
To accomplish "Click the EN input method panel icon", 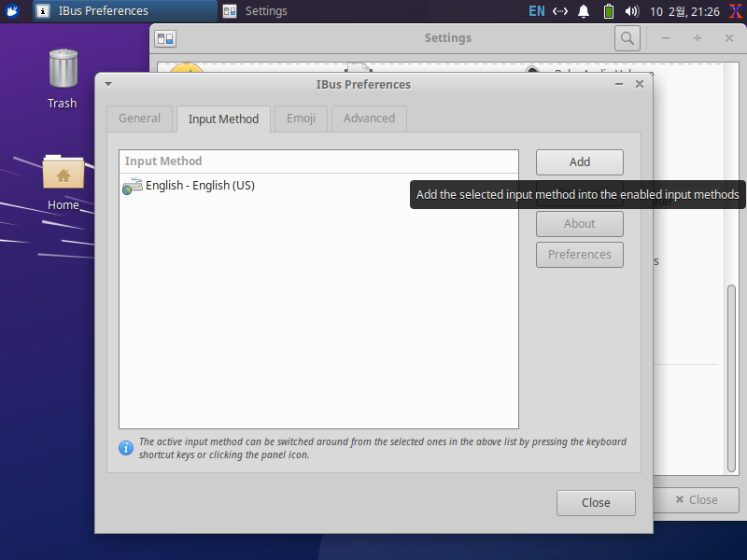I will point(536,11).
